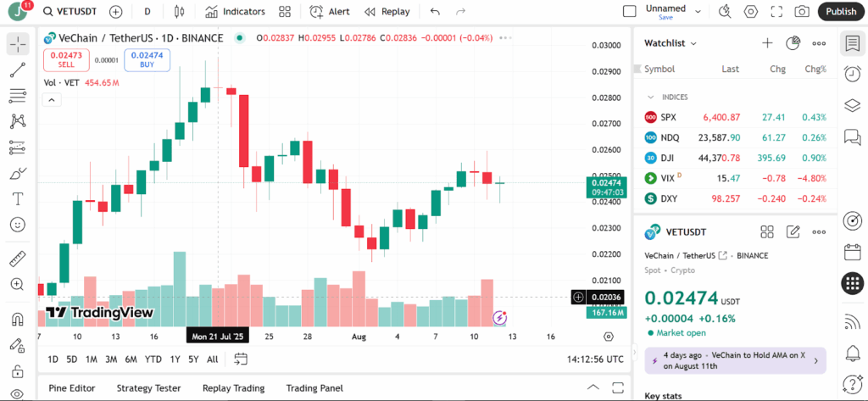Add a symbol to compare
This screenshot has width=868, height=401.
pyautogui.click(x=115, y=11)
